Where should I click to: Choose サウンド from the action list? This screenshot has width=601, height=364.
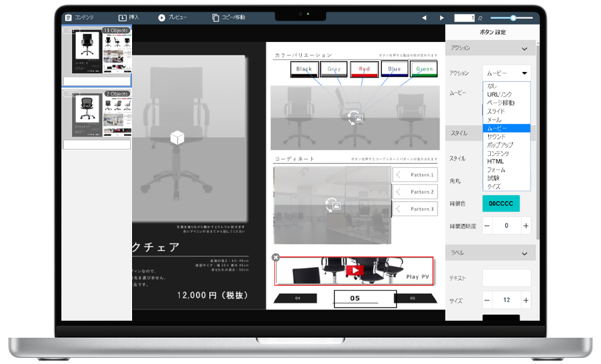click(x=506, y=136)
